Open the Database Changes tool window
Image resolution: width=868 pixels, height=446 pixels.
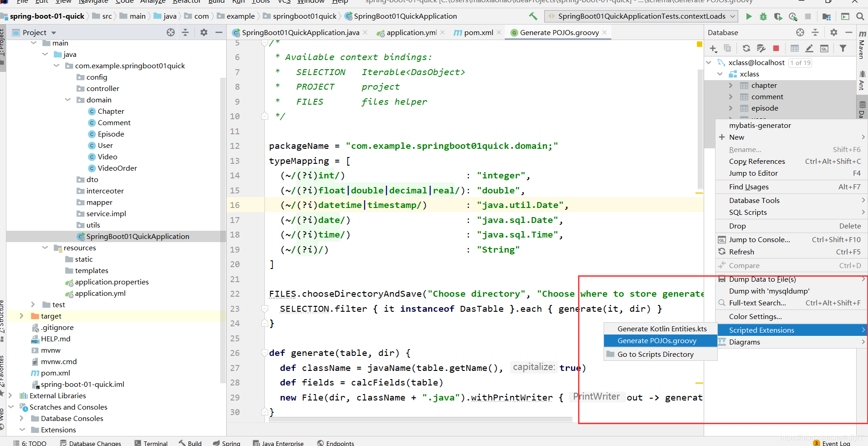(90, 443)
